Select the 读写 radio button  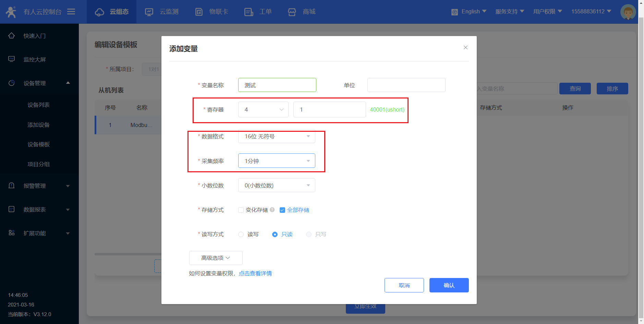[241, 234]
